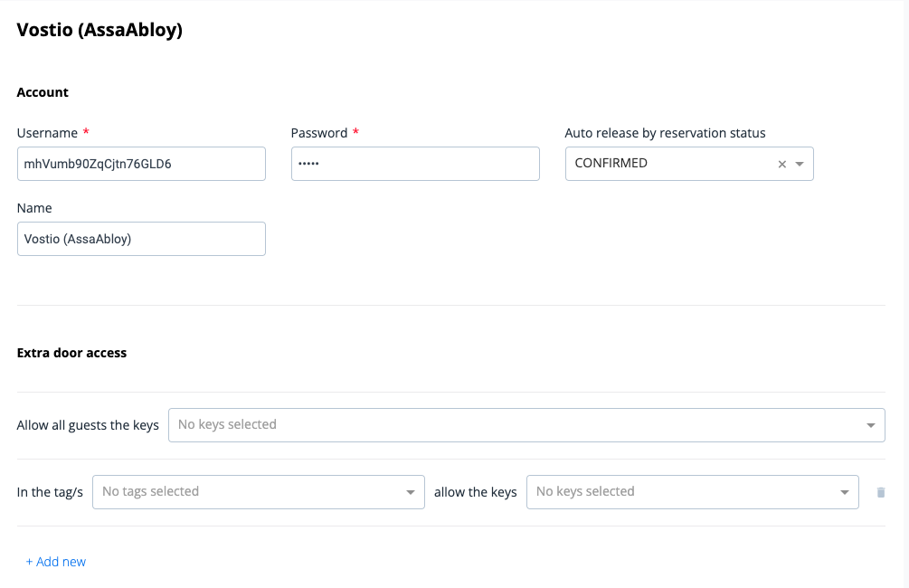This screenshot has height=588, width=909.
Task: Open the Auto release by reservation status dropdown arrow
Action: click(x=800, y=164)
